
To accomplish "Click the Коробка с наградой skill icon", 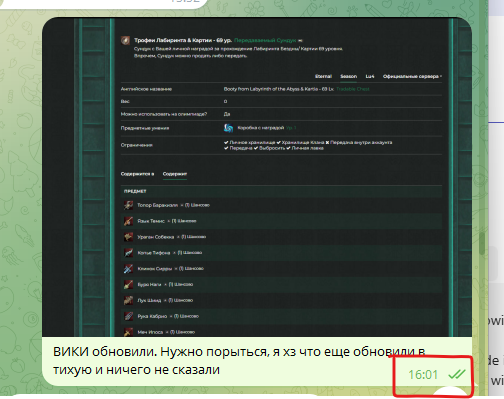I will coord(228,128).
